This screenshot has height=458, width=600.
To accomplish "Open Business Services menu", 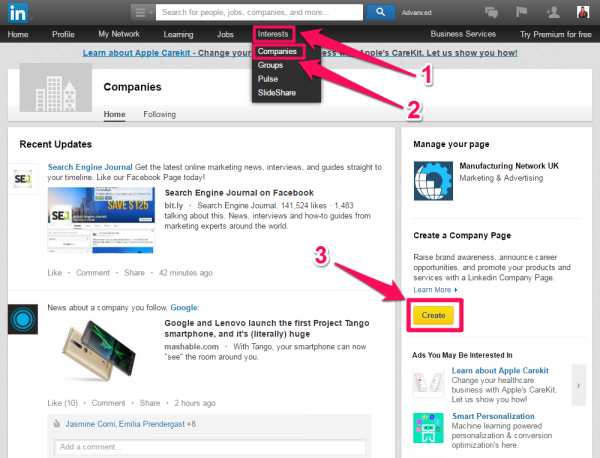I will pos(463,34).
